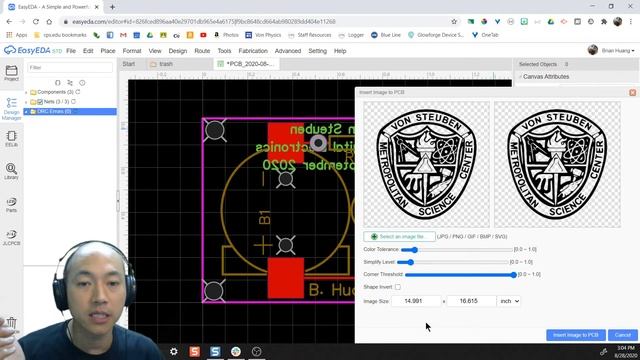Open the Edit menu

88,51
